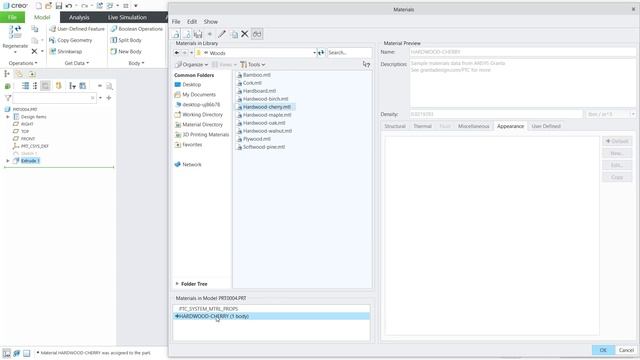Switch to the Thermal tab

422,126
